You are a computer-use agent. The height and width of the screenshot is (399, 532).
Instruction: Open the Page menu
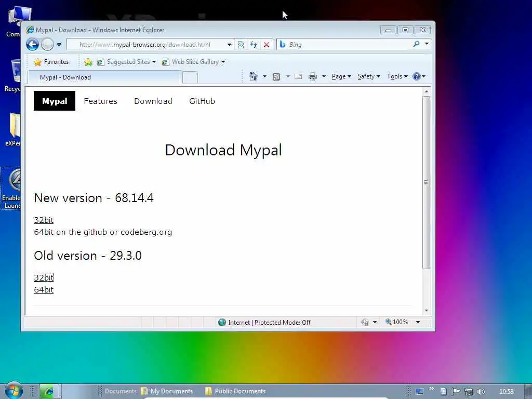(341, 76)
